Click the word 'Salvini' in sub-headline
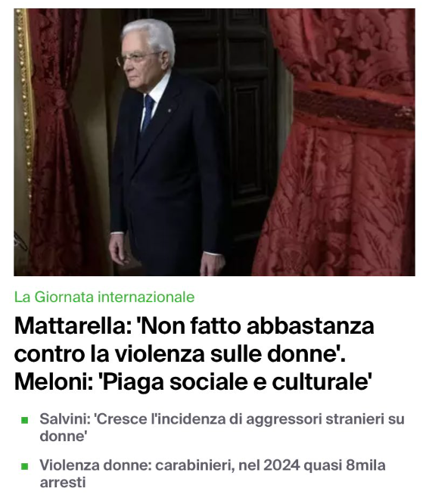426x504 pixels. (x=64, y=419)
